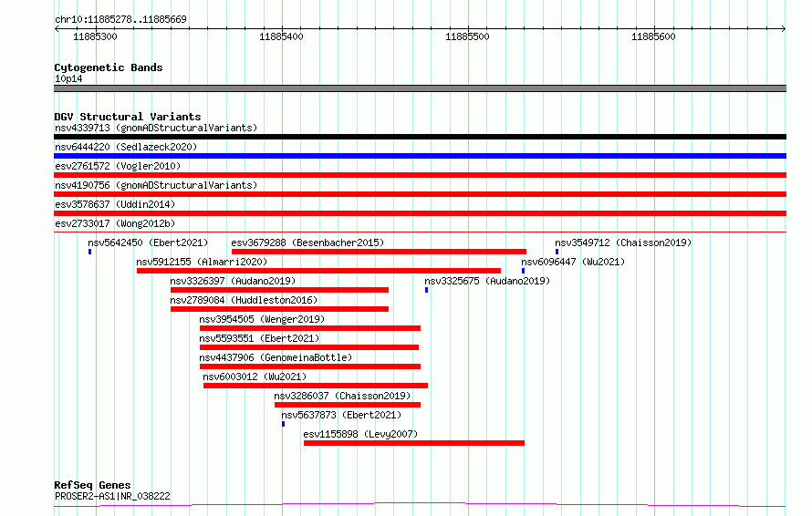Viewport: 812px width, 516px height.
Task: Select the esv2733017 (Wong2012b) label
Action: pos(115,223)
